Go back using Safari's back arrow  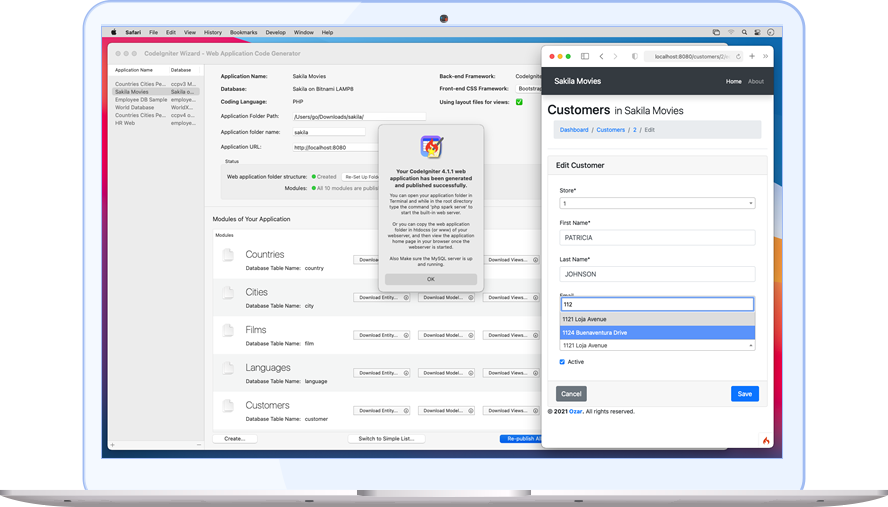[601, 56]
